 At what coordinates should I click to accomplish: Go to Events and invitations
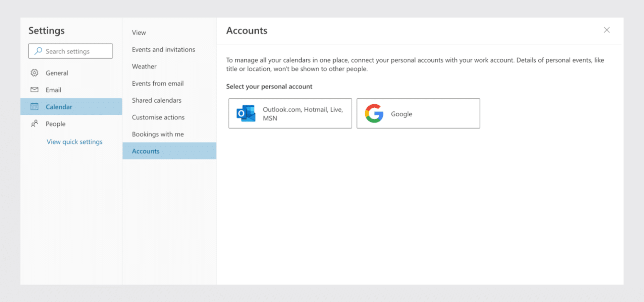click(x=163, y=50)
